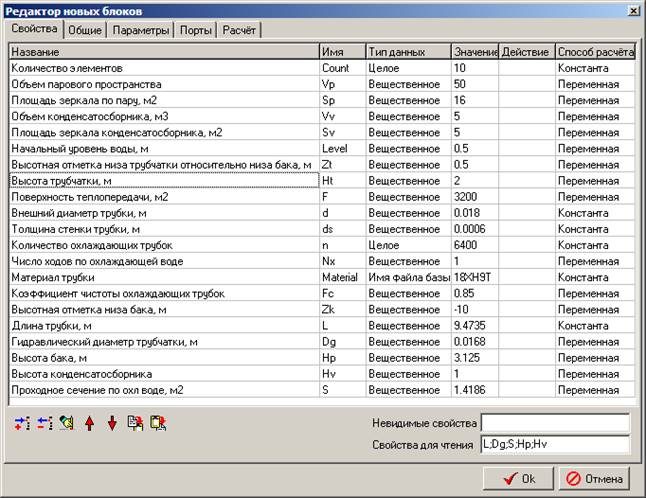The width and height of the screenshot is (646, 498).
Task: Go to the Порты tab
Action: (196, 30)
